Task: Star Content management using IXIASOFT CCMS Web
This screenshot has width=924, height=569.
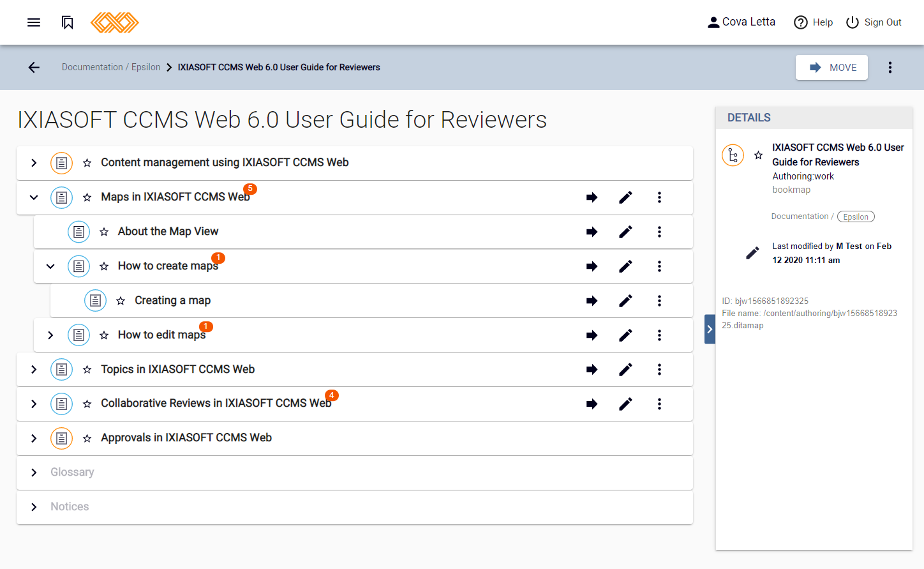Action: pos(87,163)
